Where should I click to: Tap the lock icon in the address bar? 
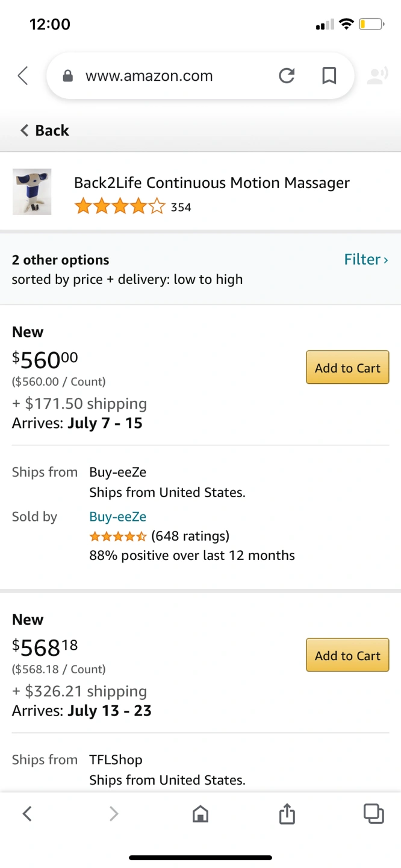[68, 77]
